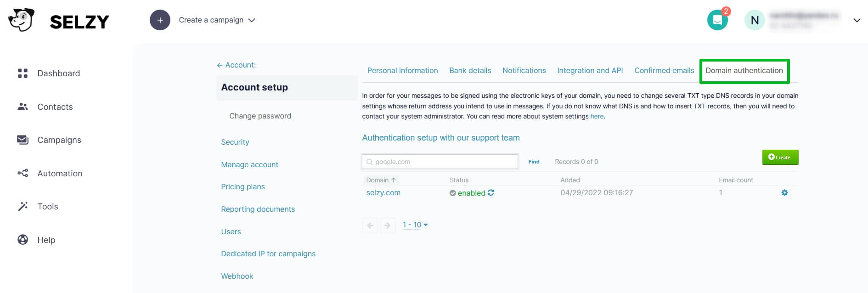Open Contacts in the sidebar
Viewport: 868px width, 293px height.
[55, 107]
